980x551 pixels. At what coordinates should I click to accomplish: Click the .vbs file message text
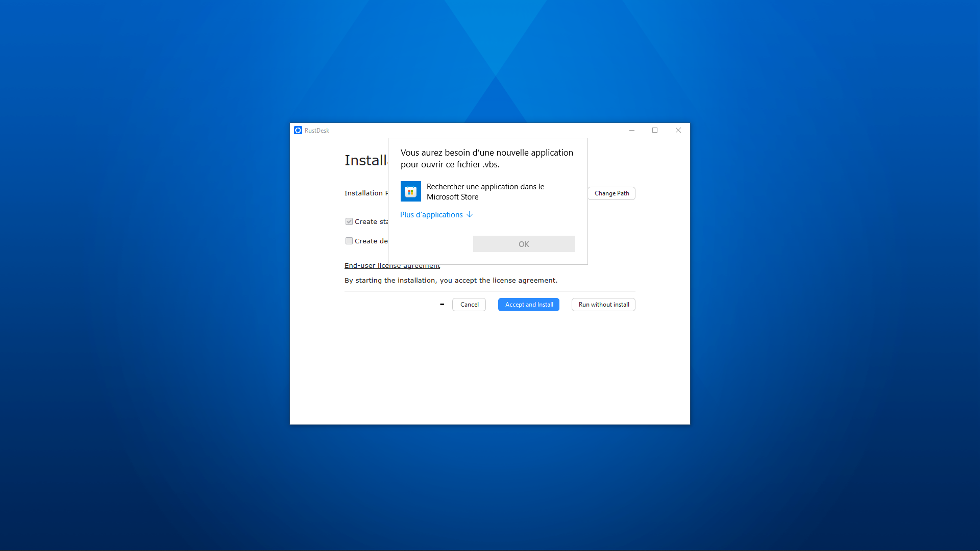coord(486,158)
